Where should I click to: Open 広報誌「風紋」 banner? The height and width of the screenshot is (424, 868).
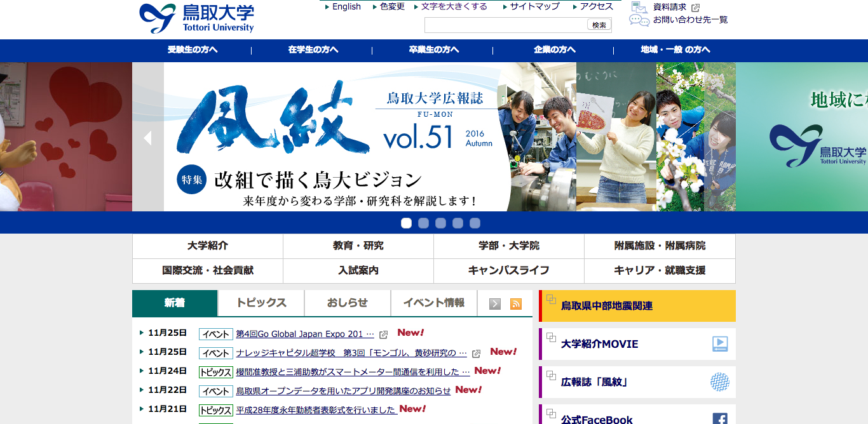(x=637, y=382)
